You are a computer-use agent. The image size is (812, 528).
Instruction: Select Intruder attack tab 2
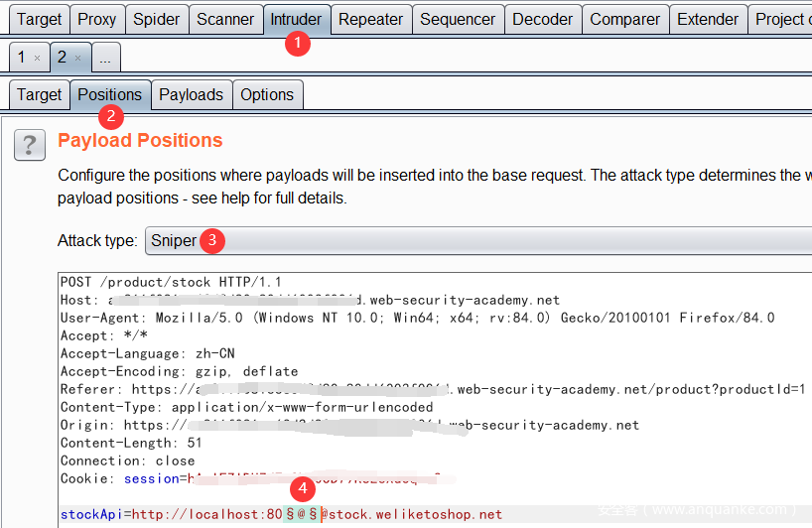63,57
